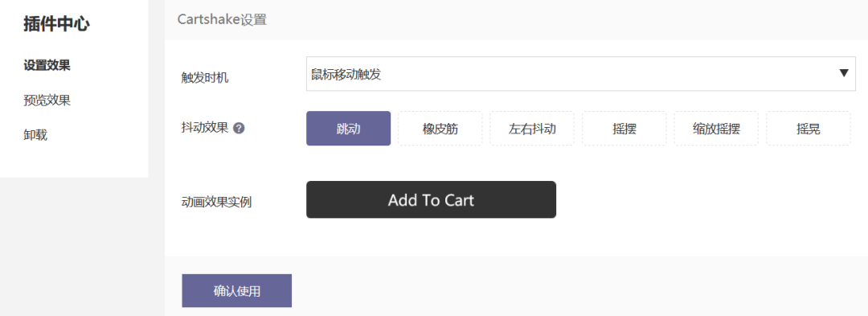Select the 摇摆 effect option

tap(624, 129)
